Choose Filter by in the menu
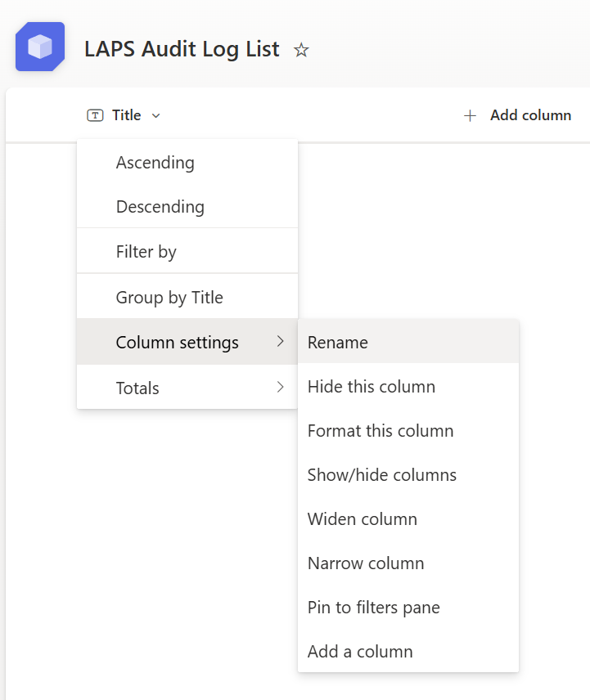The width and height of the screenshot is (590, 700). (x=146, y=252)
